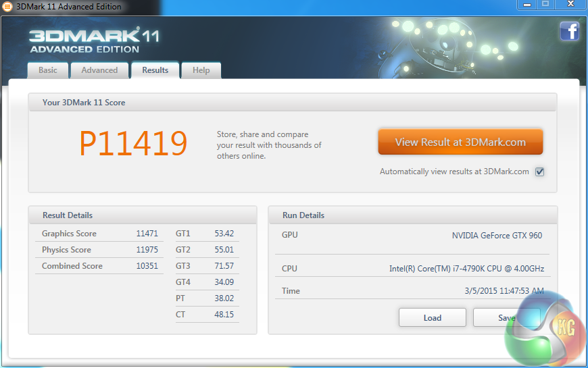Image resolution: width=588 pixels, height=368 pixels.
Task: Click the Graphics Score label
Action: pos(69,234)
